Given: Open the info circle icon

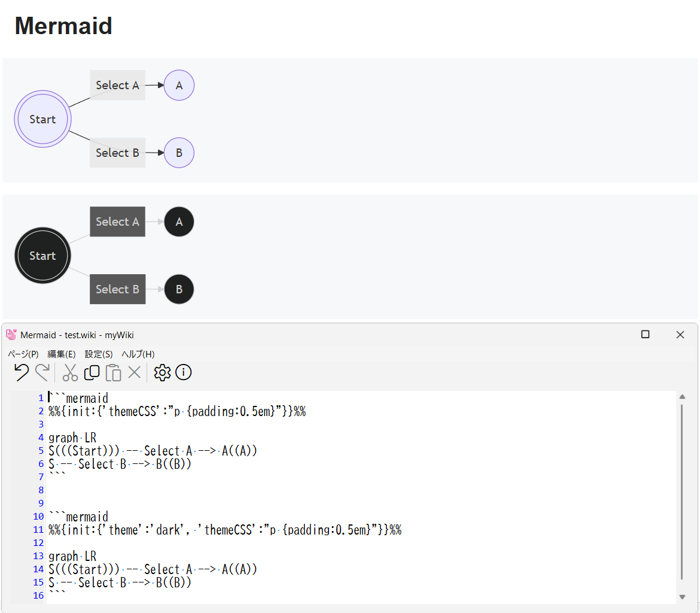Looking at the screenshot, I should click(184, 372).
